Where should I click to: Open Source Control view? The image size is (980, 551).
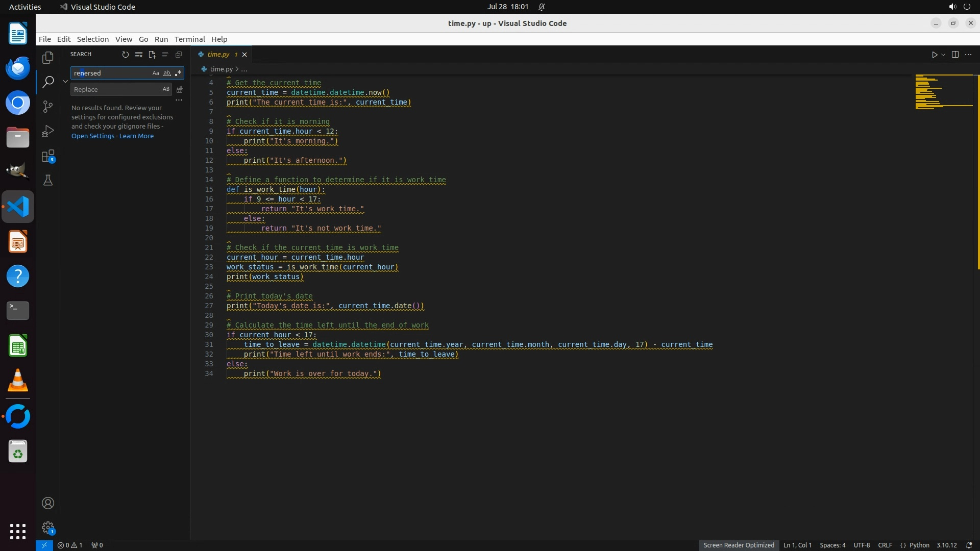(48, 107)
